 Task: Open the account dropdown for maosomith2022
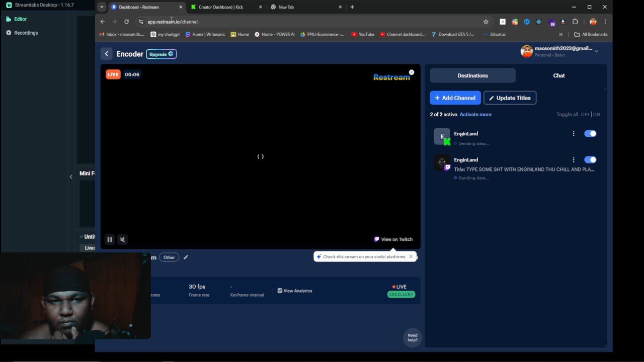point(596,51)
